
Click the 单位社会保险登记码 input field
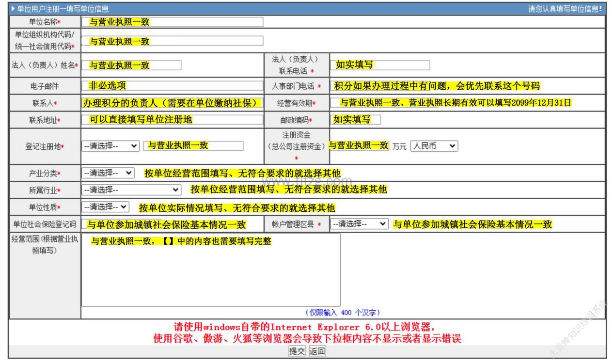[x=172, y=224]
